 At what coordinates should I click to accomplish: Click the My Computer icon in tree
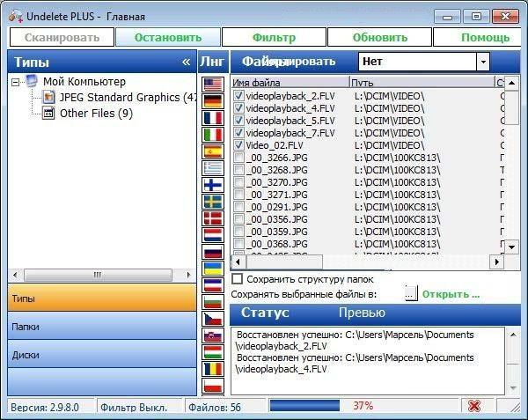(32, 81)
